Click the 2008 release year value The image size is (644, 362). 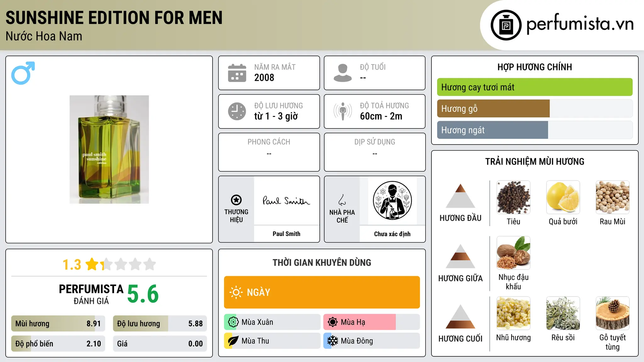tap(264, 78)
